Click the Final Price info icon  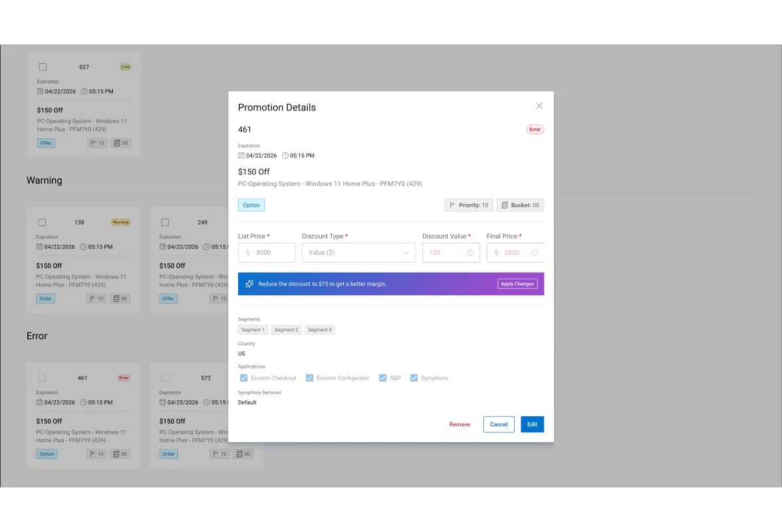click(x=535, y=253)
